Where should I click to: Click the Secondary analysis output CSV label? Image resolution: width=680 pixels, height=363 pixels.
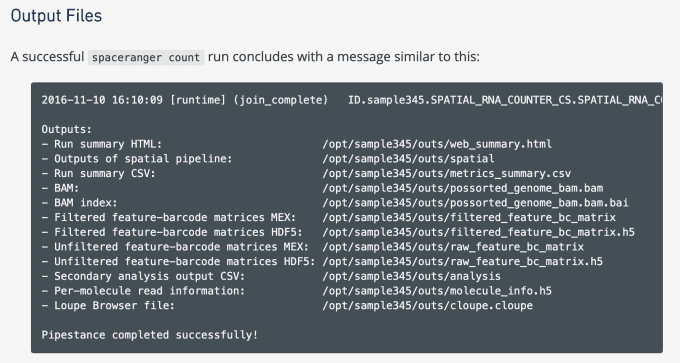[149, 277]
